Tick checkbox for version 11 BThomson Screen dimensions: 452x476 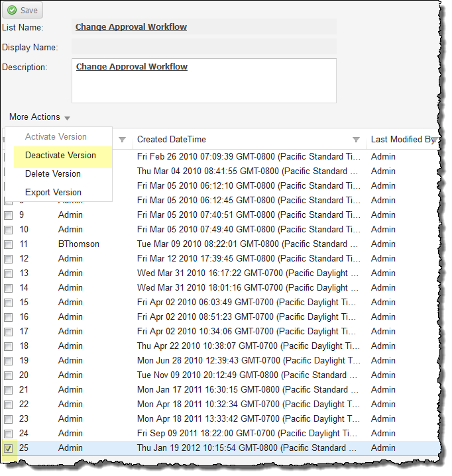click(8, 245)
